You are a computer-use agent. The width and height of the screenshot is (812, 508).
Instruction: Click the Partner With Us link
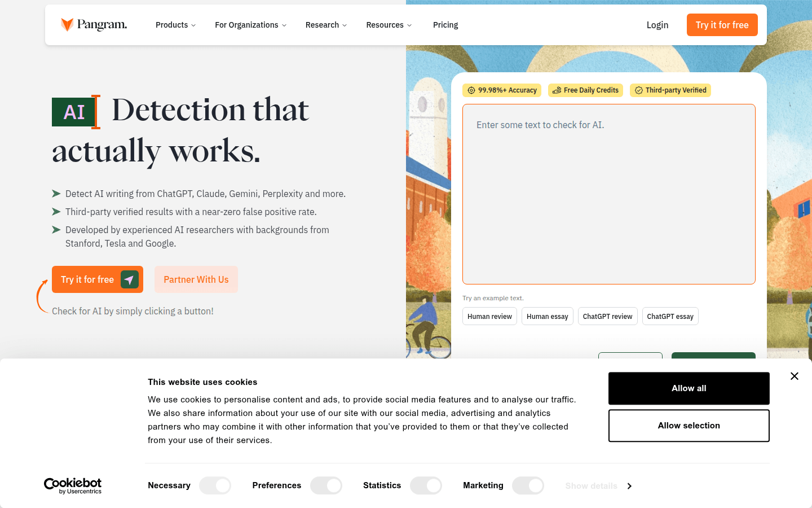pyautogui.click(x=196, y=279)
